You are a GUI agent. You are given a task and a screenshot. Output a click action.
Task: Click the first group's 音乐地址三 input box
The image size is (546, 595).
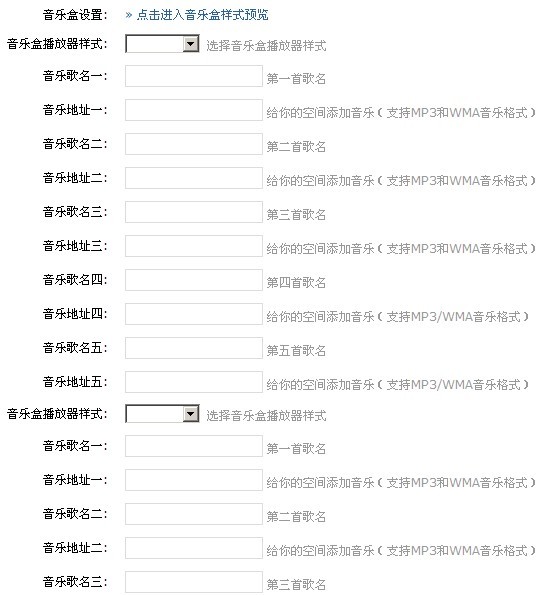(194, 246)
